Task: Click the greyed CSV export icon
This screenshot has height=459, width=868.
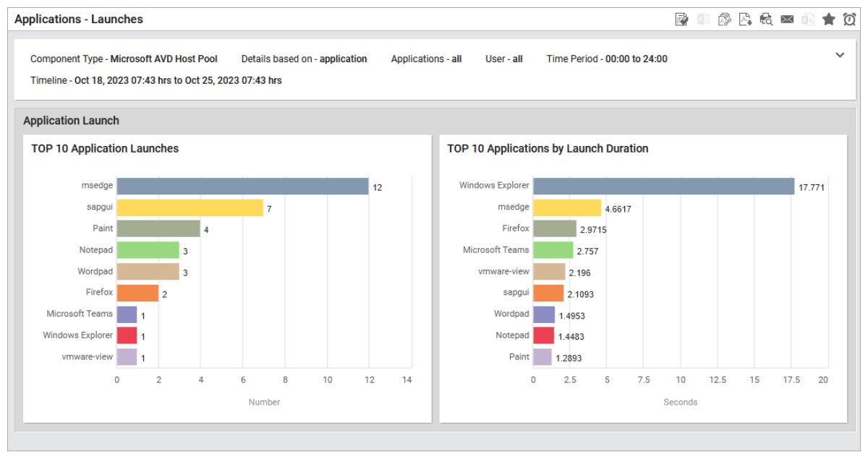Action: tap(808, 20)
